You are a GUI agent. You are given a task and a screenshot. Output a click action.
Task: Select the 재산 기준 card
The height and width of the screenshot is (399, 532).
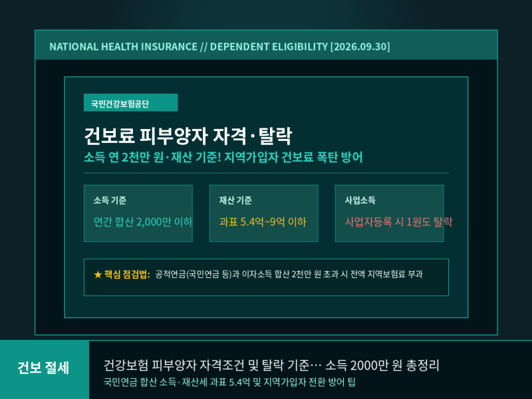point(263,213)
